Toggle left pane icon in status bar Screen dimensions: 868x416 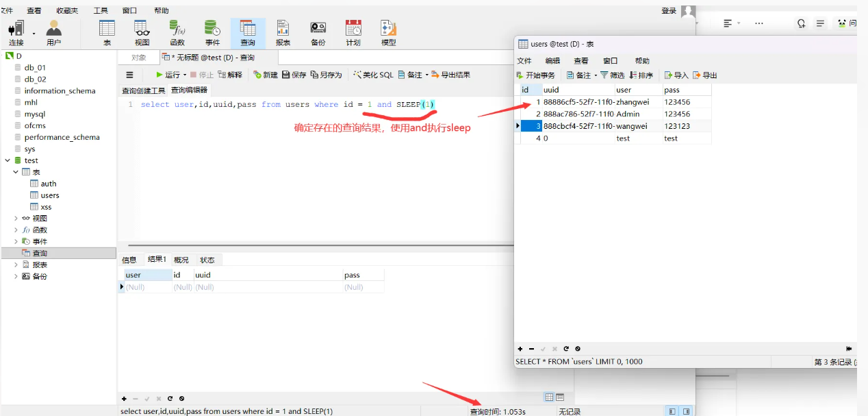(673, 411)
